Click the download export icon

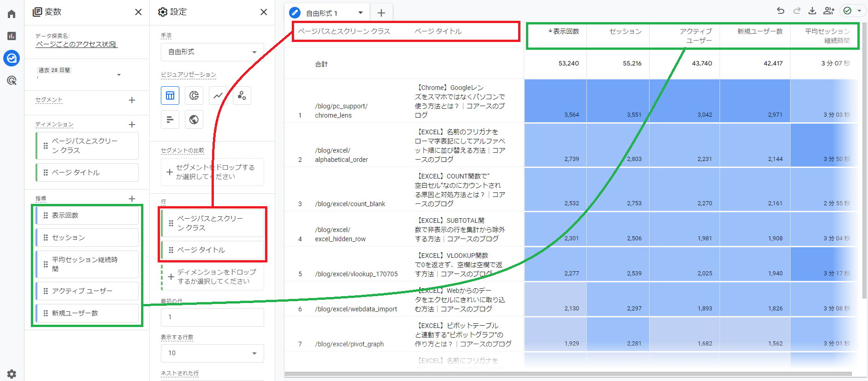812,11
